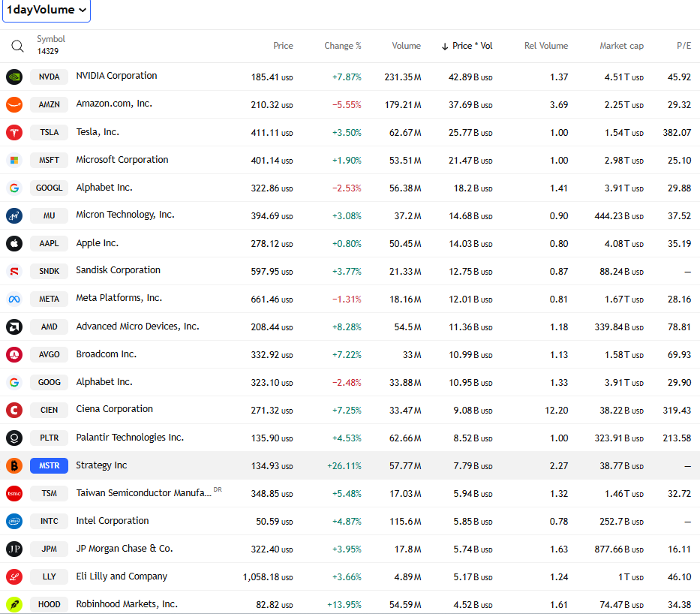
Task: Click Eli Lilly 1,058.18 USD price
Action: point(268,577)
